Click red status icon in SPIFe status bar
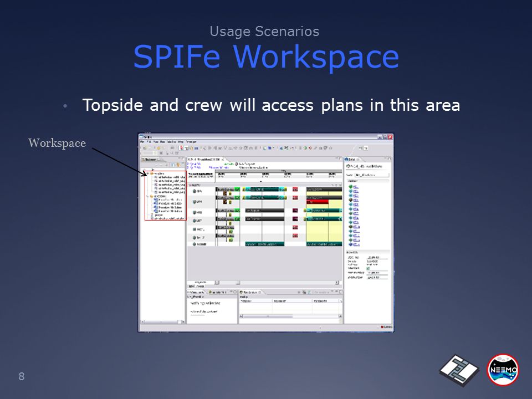 (382, 327)
